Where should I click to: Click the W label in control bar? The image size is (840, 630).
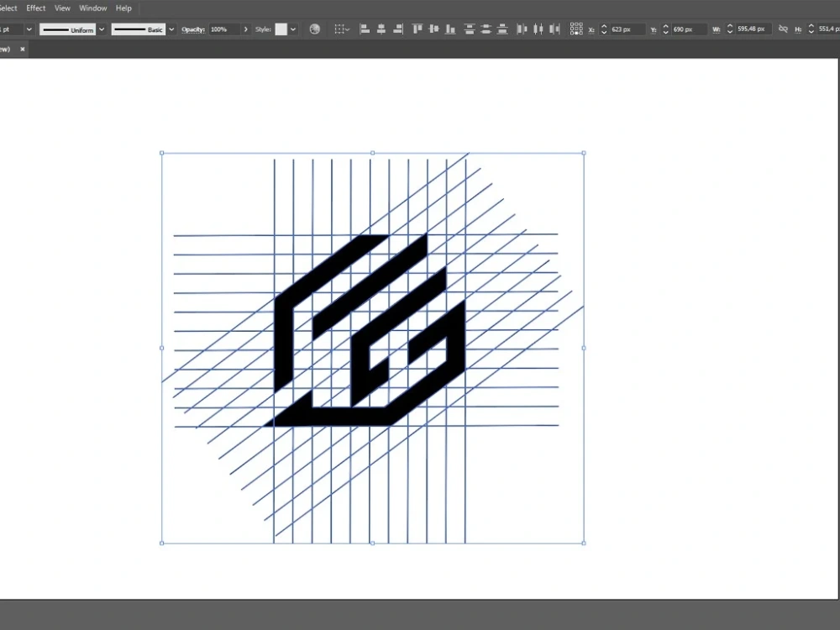tap(717, 30)
